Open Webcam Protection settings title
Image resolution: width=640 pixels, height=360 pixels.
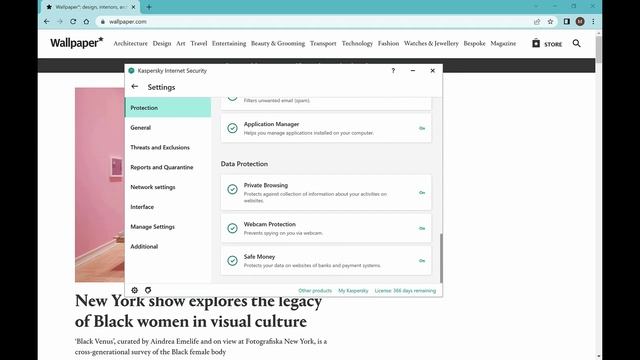(270, 224)
